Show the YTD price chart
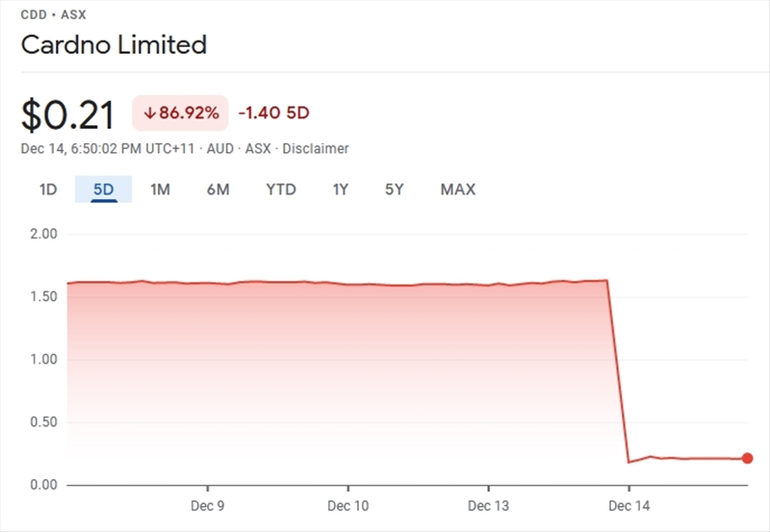This screenshot has height=532, width=770. [x=281, y=190]
